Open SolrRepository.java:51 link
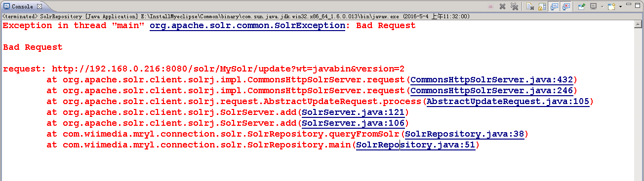Viewport: 644px width, 181px height. point(415,145)
